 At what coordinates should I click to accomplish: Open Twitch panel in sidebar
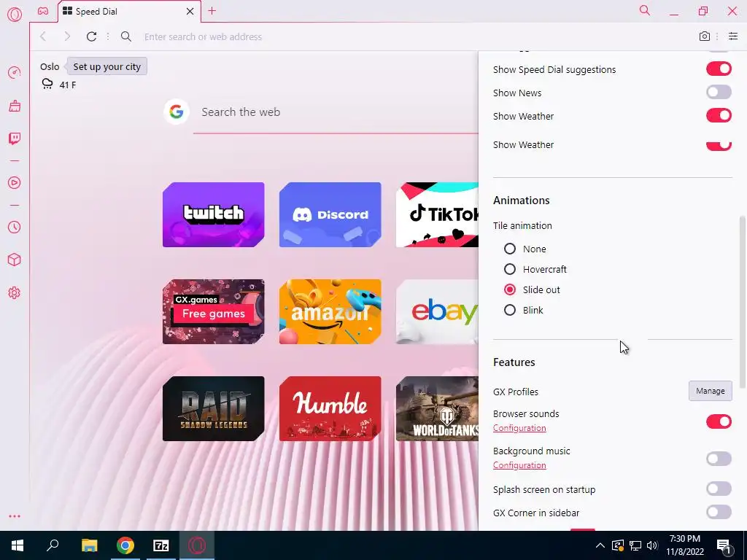15,139
